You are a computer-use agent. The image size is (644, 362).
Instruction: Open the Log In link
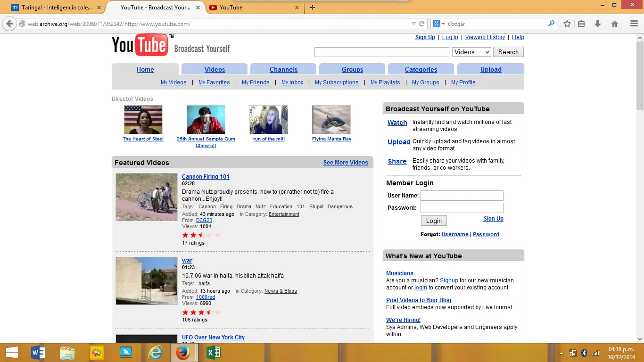pyautogui.click(x=450, y=37)
